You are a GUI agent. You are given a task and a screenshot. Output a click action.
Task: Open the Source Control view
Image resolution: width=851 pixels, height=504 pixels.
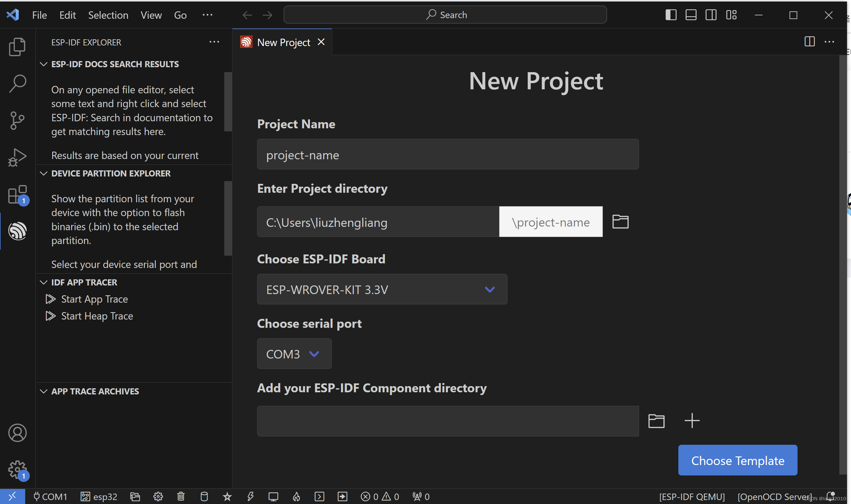pos(17,120)
